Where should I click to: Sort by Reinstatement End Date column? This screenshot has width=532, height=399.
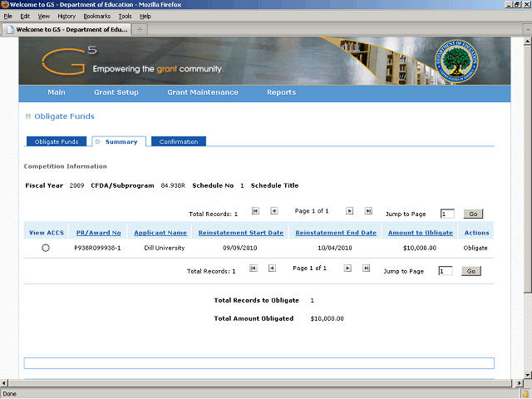pos(336,233)
